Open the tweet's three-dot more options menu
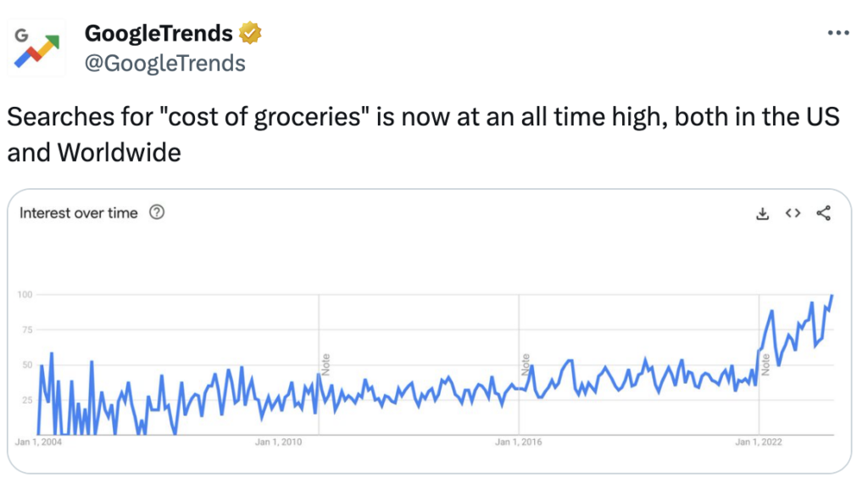 coord(838,33)
